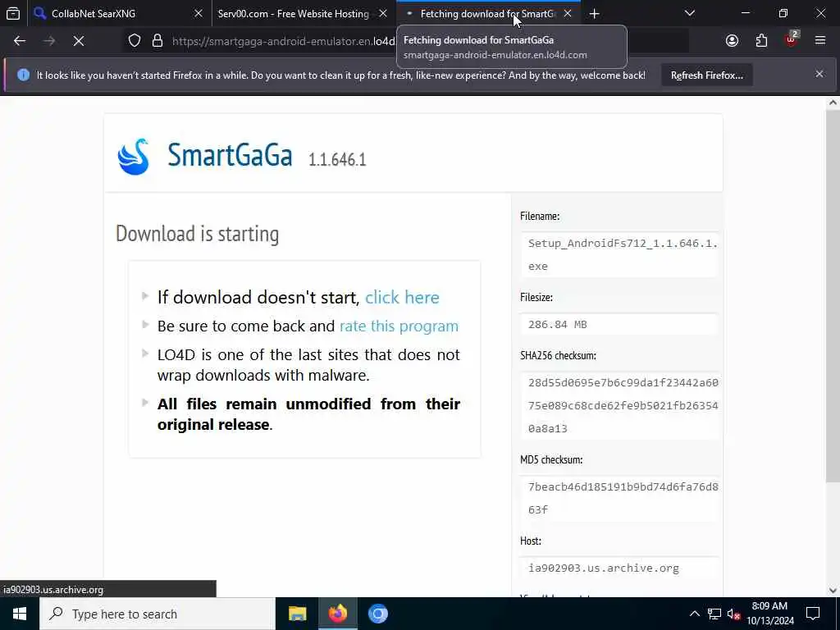840x630 pixels.
Task: Click the 286.84 MB filesize value
Action: pos(558,325)
